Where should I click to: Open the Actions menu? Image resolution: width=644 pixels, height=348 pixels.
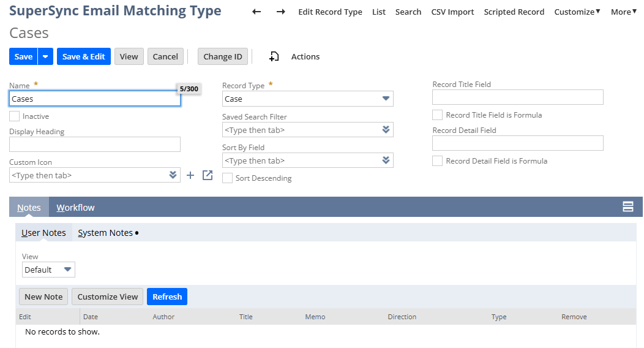305,57
